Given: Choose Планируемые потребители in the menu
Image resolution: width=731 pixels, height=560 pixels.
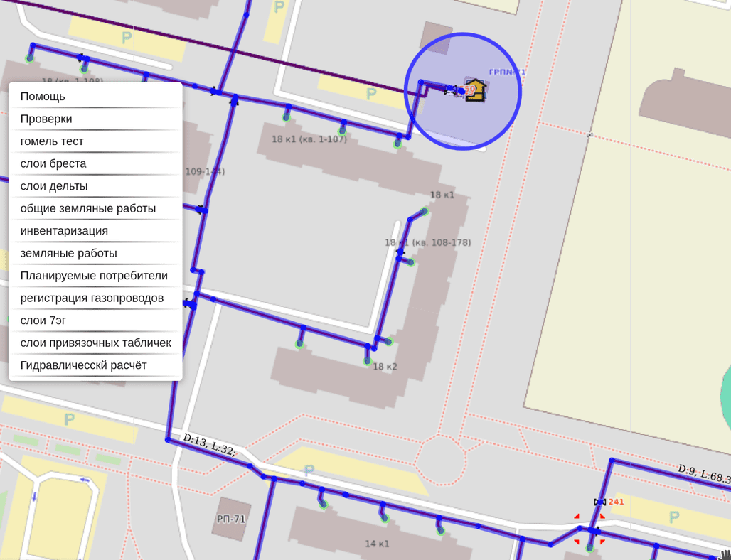Looking at the screenshot, I should 94,276.
